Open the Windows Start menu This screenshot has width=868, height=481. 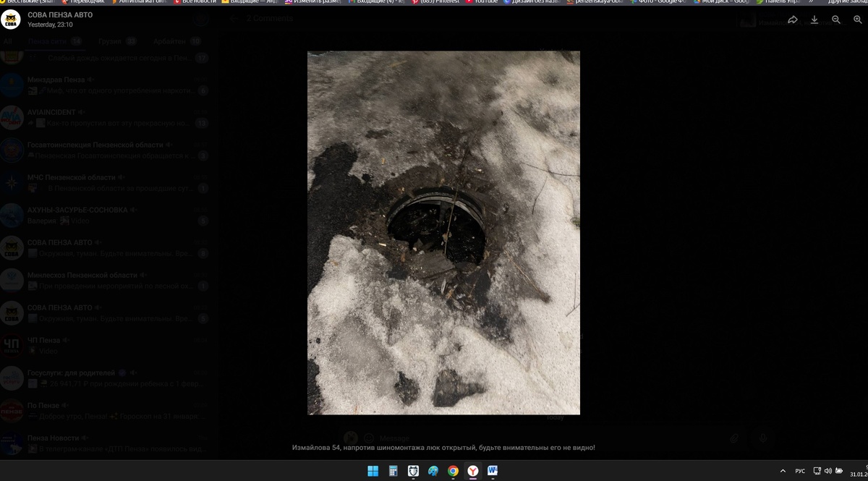click(373, 471)
